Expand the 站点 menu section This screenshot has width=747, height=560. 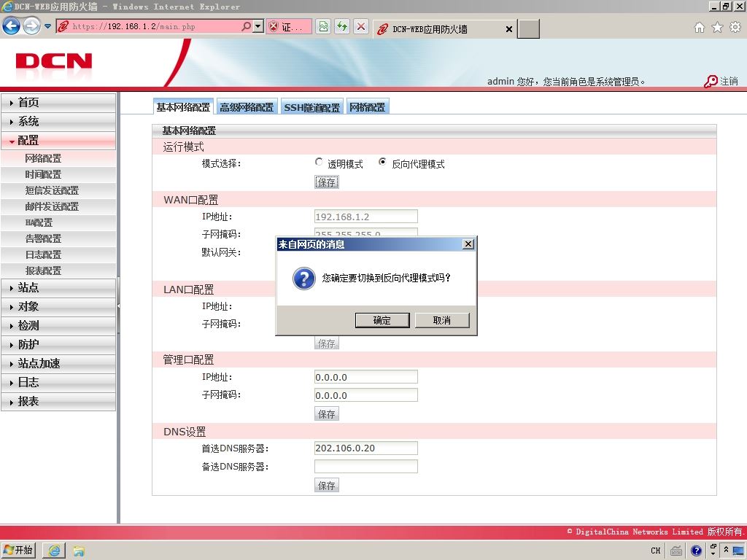pyautogui.click(x=58, y=287)
